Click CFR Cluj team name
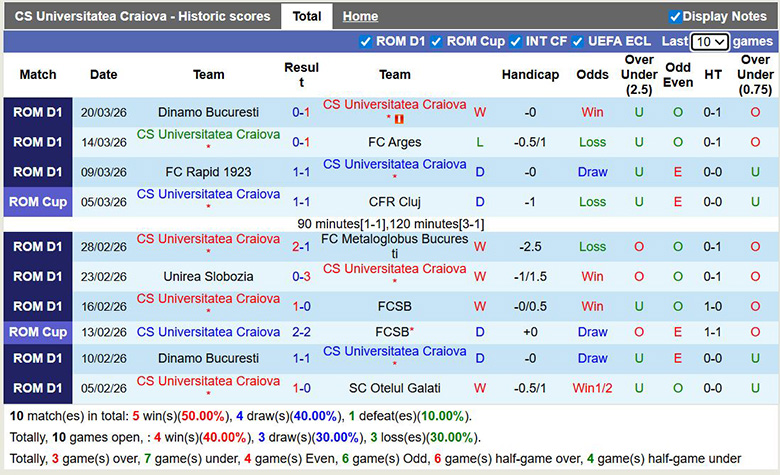Viewport: 780px width, 475px height. (394, 202)
